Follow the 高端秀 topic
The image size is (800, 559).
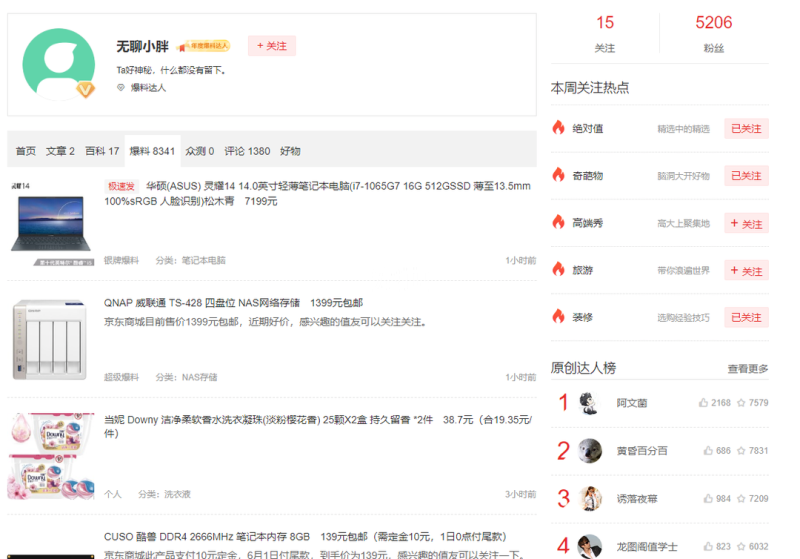click(746, 224)
